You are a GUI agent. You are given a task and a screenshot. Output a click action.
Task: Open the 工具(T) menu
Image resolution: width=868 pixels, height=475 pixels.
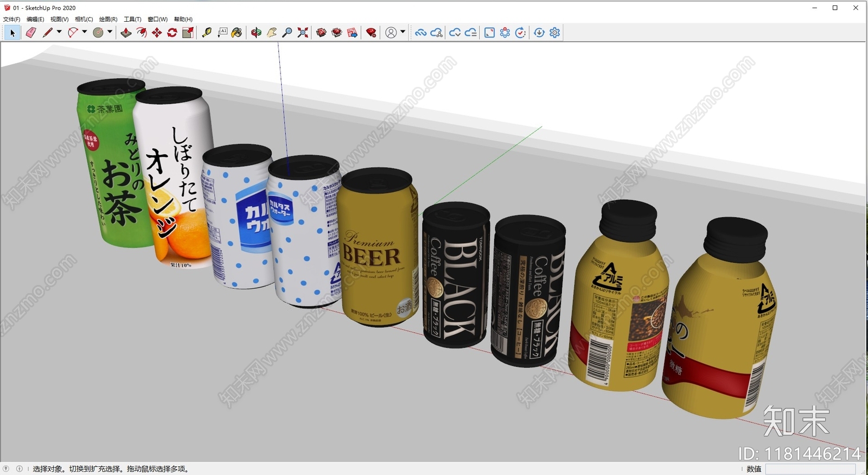[x=132, y=19]
